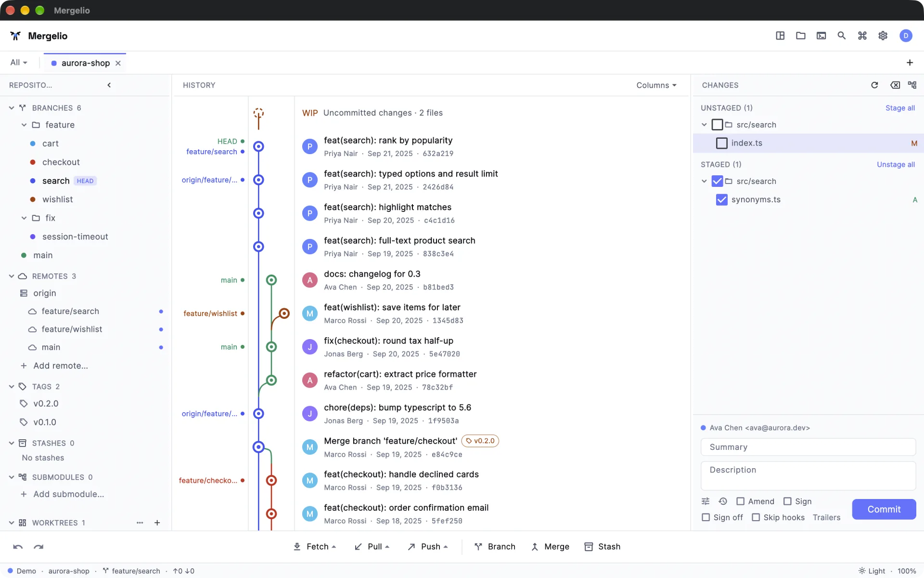Click Unstage all link
The width and height of the screenshot is (924, 578).
pyautogui.click(x=896, y=165)
